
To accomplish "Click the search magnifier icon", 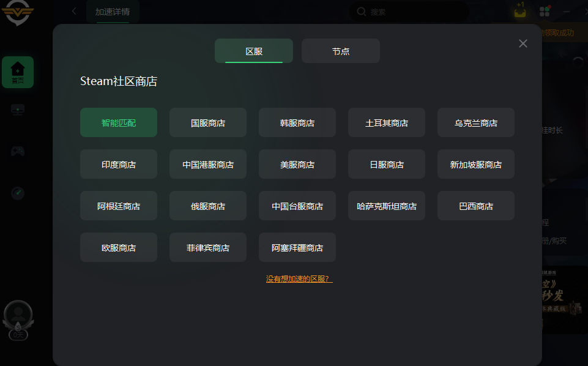I will click(x=361, y=12).
